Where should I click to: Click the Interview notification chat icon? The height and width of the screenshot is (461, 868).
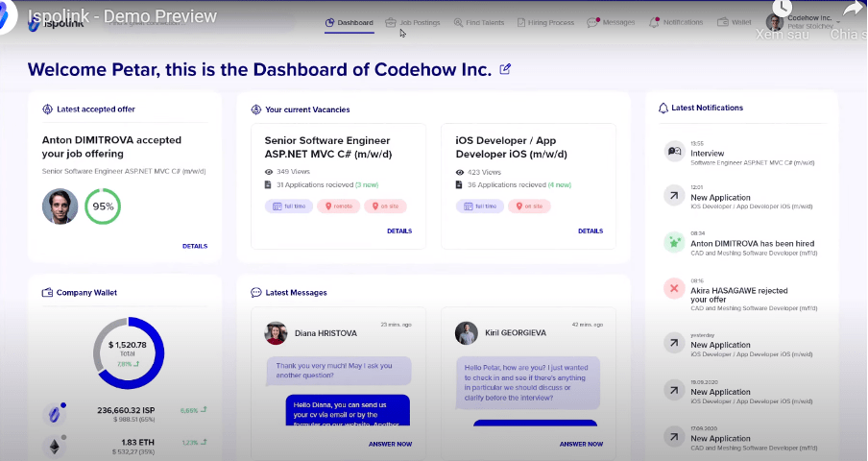pos(674,151)
